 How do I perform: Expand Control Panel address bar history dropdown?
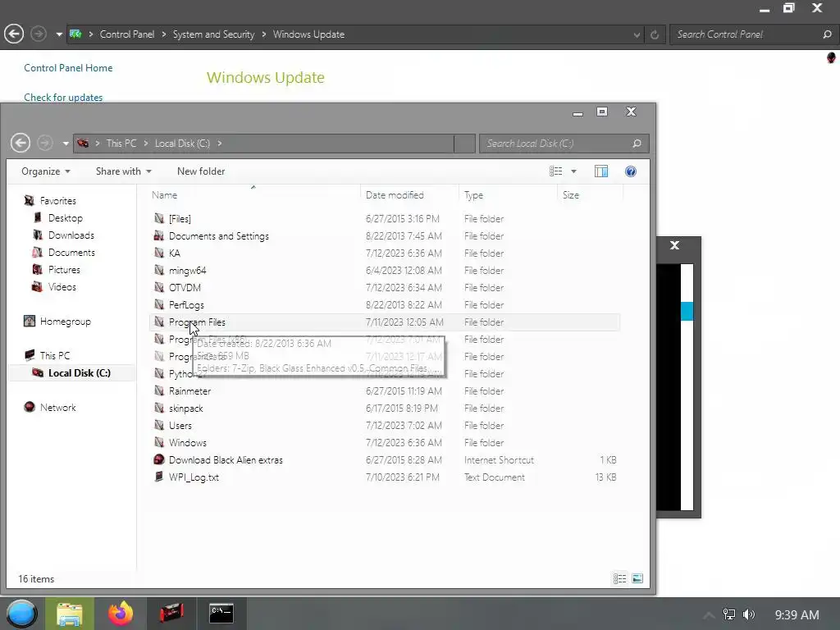(x=637, y=34)
